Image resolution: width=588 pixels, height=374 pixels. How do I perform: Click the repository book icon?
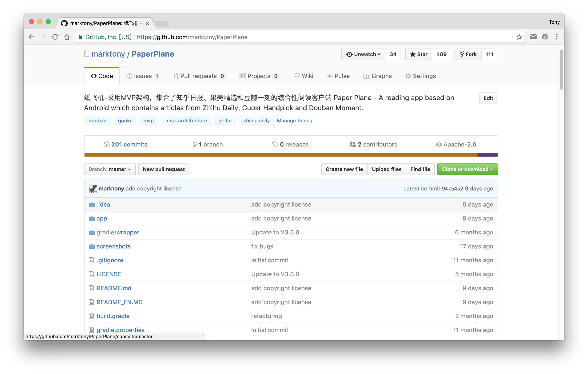point(87,54)
